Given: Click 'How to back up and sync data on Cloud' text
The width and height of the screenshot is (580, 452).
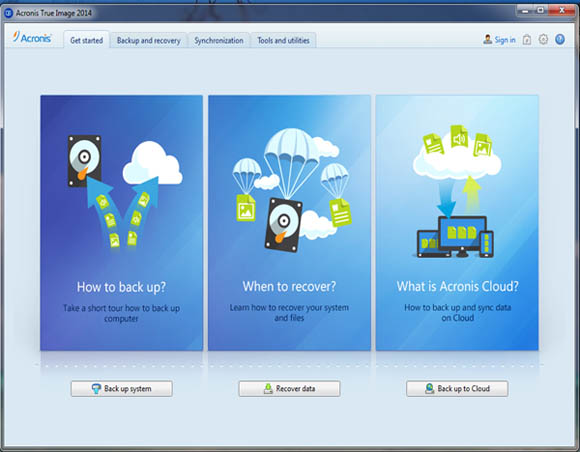Looking at the screenshot, I should 458,313.
